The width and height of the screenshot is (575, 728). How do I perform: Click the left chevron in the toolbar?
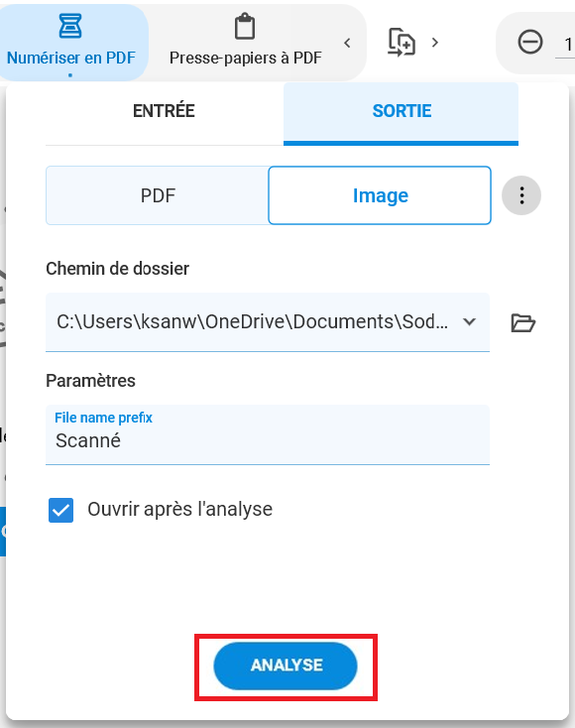tap(347, 44)
